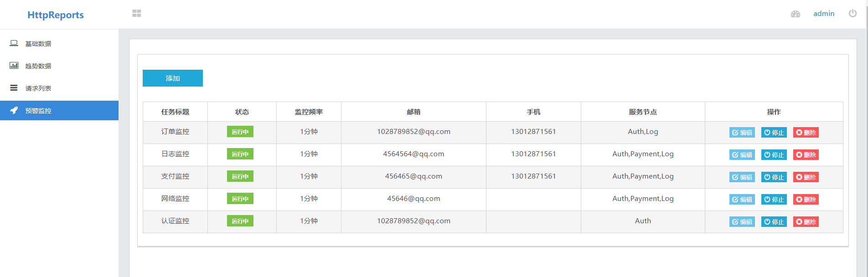Click the 添加 button
The image size is (868, 277).
173,78
